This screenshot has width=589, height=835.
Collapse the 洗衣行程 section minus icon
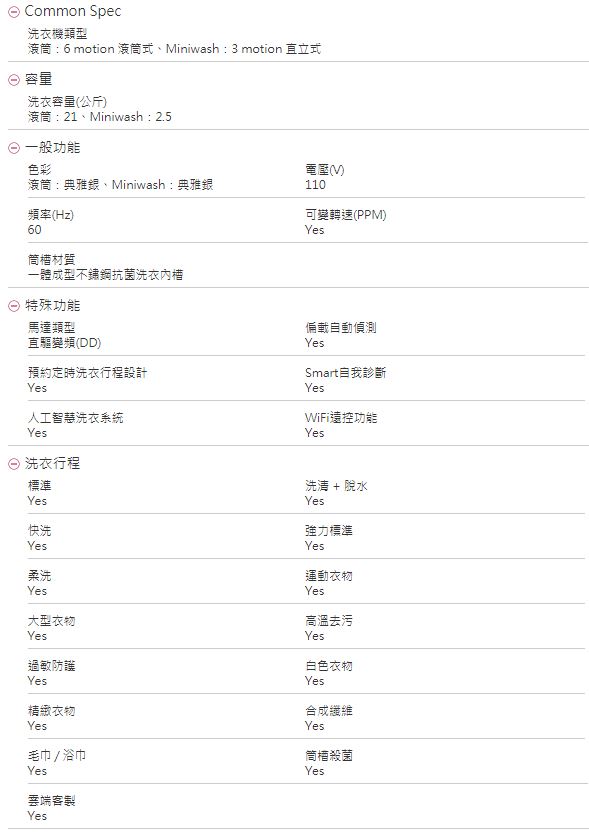click(x=14, y=464)
